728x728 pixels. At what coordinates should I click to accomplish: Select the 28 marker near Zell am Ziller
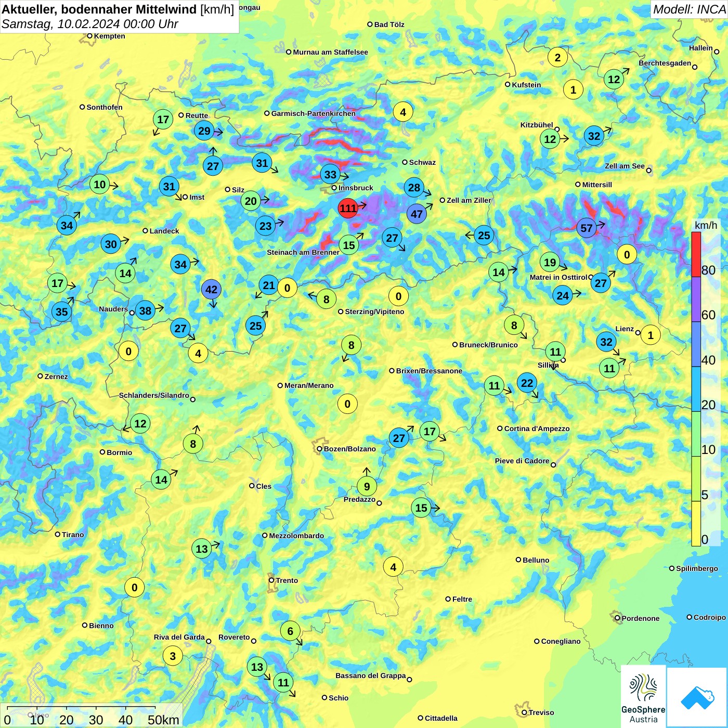pyautogui.click(x=414, y=188)
